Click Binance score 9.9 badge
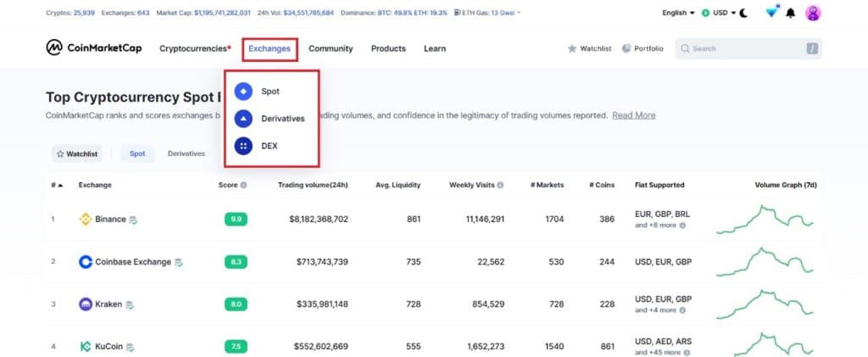Screen dimensions: 868x357 tap(236, 219)
